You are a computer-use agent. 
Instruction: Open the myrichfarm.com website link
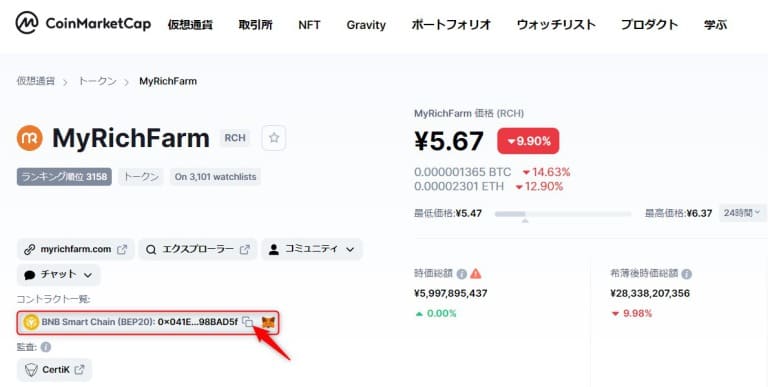click(75, 249)
